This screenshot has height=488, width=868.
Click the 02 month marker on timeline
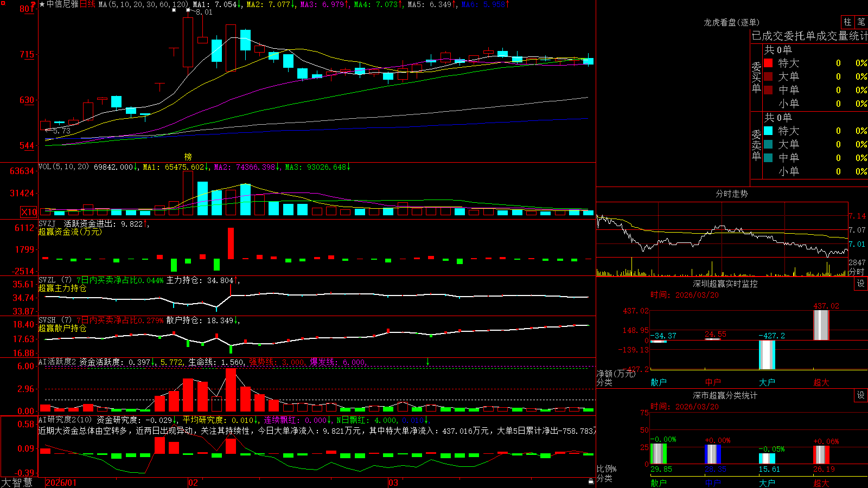point(193,483)
